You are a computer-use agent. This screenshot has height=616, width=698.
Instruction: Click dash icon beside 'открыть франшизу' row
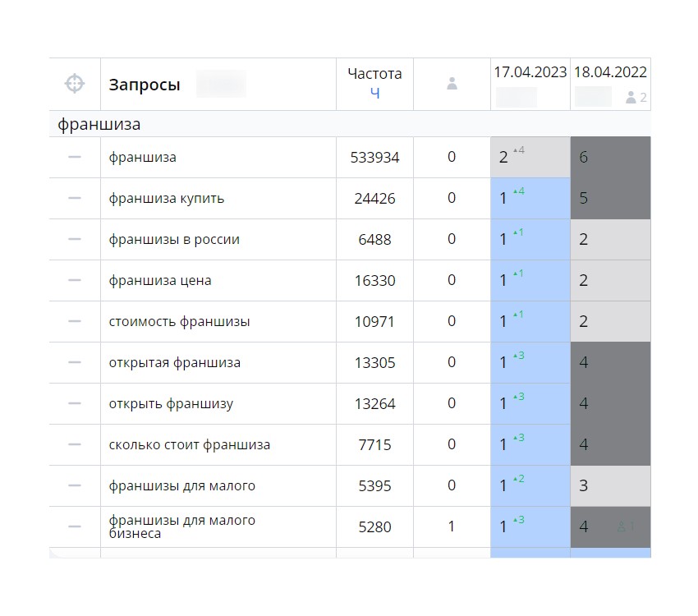[x=75, y=403]
